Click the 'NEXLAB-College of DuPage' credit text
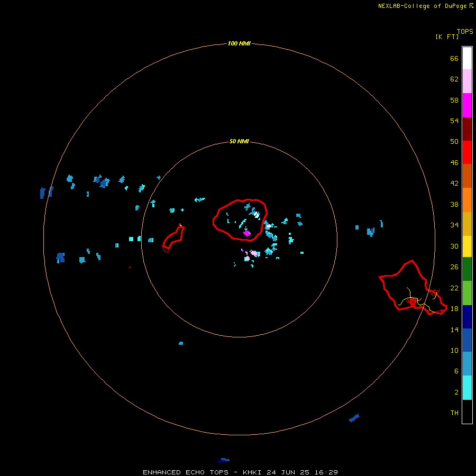Viewport: 476px width, 476px height. point(422,6)
